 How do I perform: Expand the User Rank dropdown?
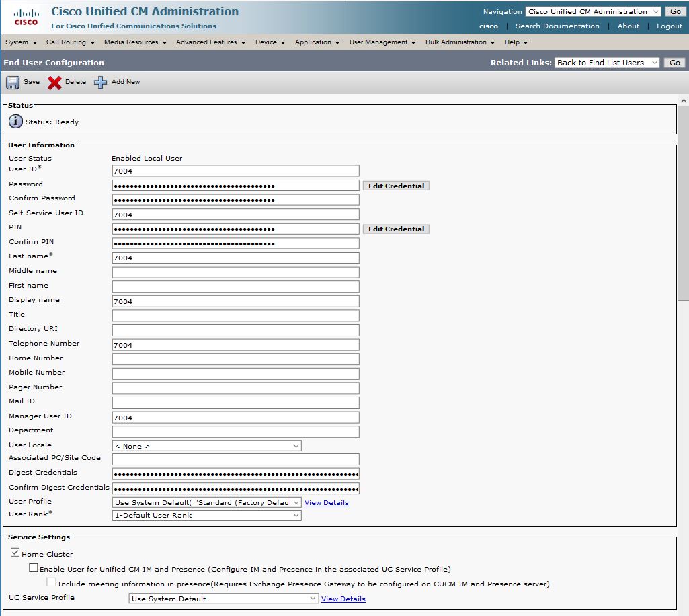(x=206, y=516)
